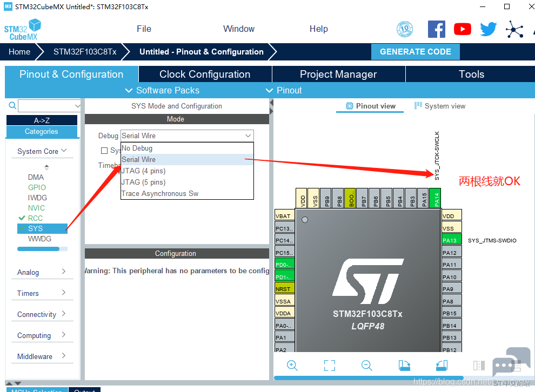Open the Debug mode dropdown
Screen dimensions: 535x392
click(187, 136)
